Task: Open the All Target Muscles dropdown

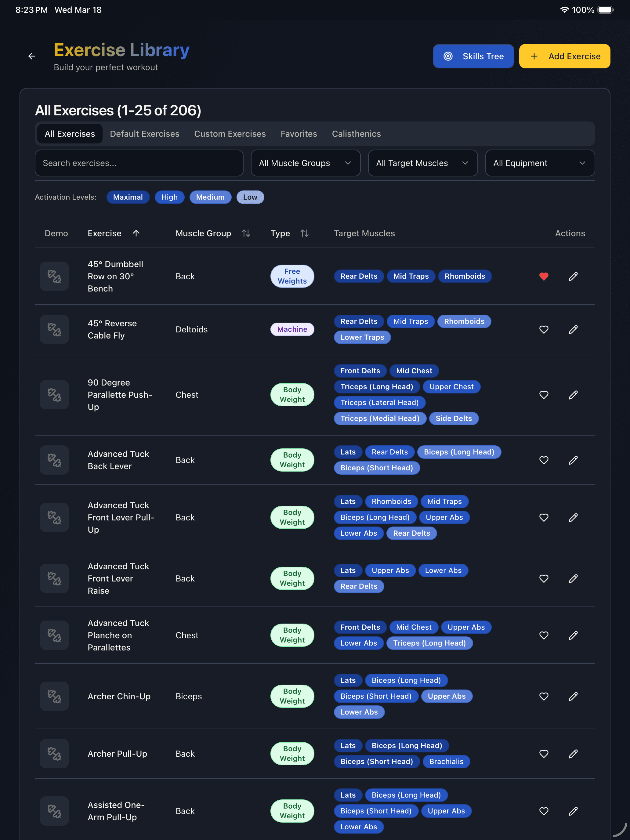Action: 422,163
